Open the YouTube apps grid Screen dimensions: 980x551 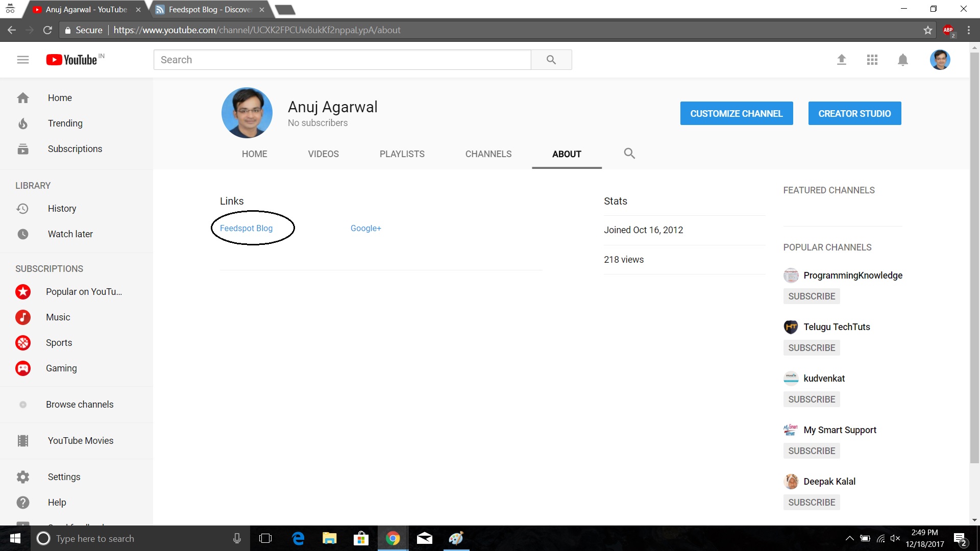coord(872,60)
